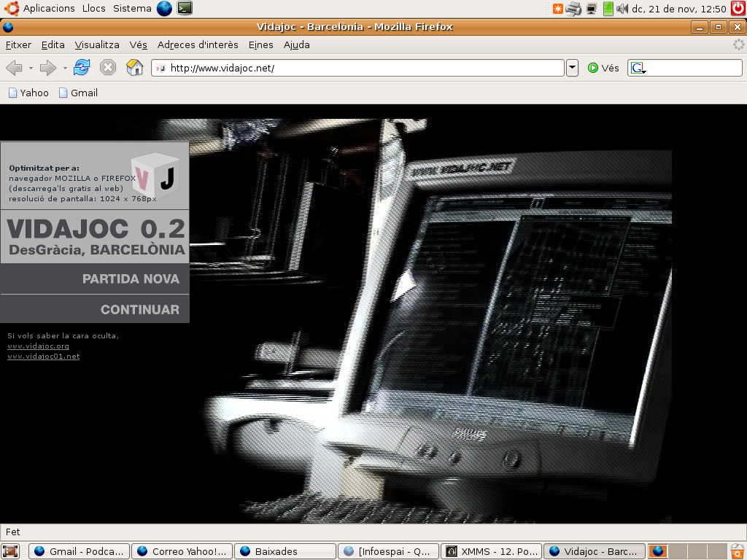Open the Adreces d'interès menu
Image resolution: width=747 pixels, height=560 pixels.
coord(198,44)
